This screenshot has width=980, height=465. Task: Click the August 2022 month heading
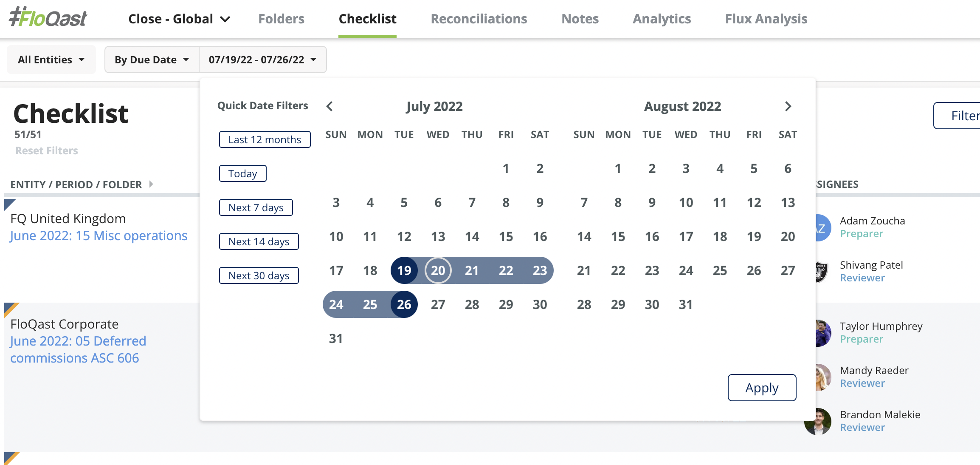click(683, 106)
